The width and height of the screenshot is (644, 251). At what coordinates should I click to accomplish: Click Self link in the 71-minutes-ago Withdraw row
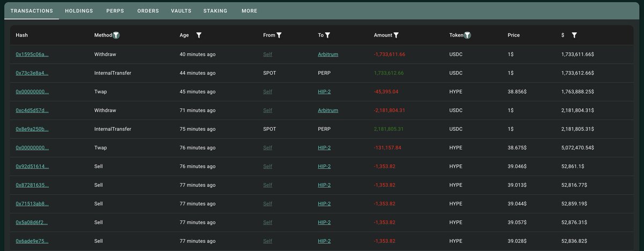(x=267, y=110)
